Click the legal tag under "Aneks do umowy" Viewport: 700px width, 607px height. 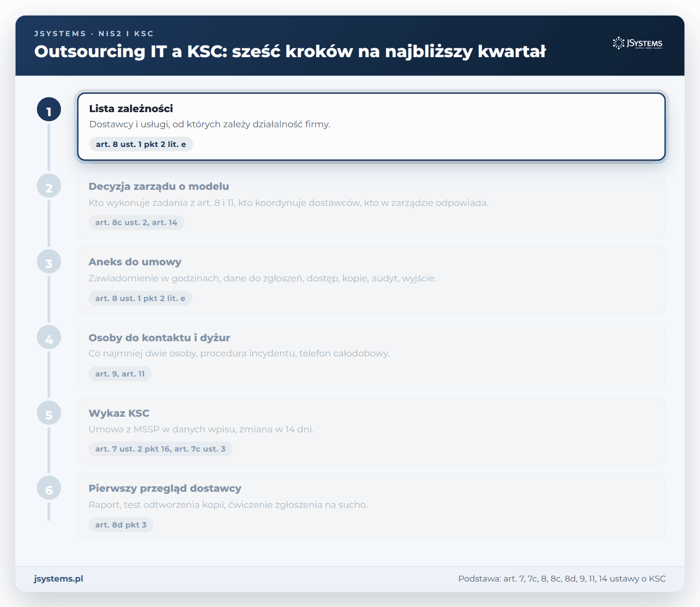coord(140,298)
